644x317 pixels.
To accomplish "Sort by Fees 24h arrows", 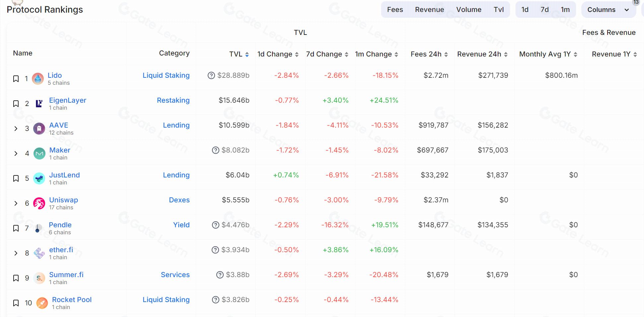I will (446, 54).
